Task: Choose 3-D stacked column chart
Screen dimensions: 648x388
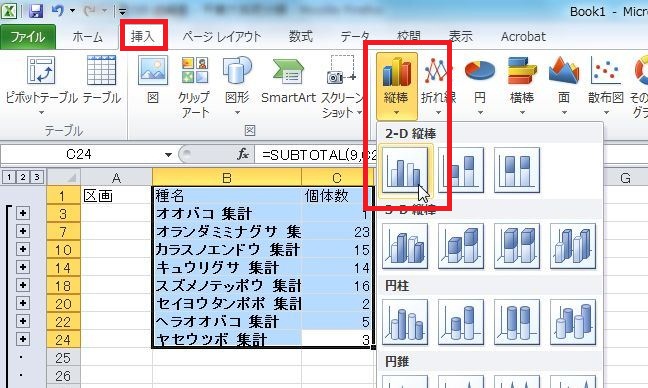Action: coord(461,246)
